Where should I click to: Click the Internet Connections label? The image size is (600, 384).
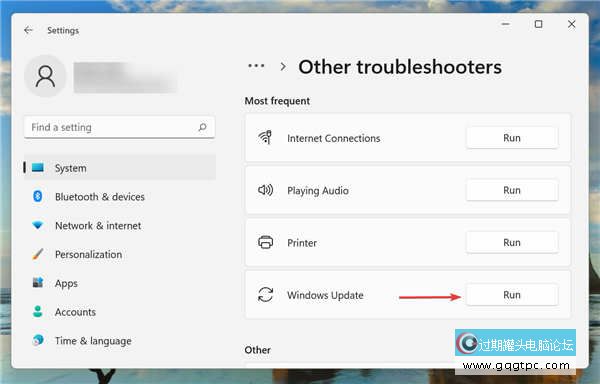(x=334, y=138)
